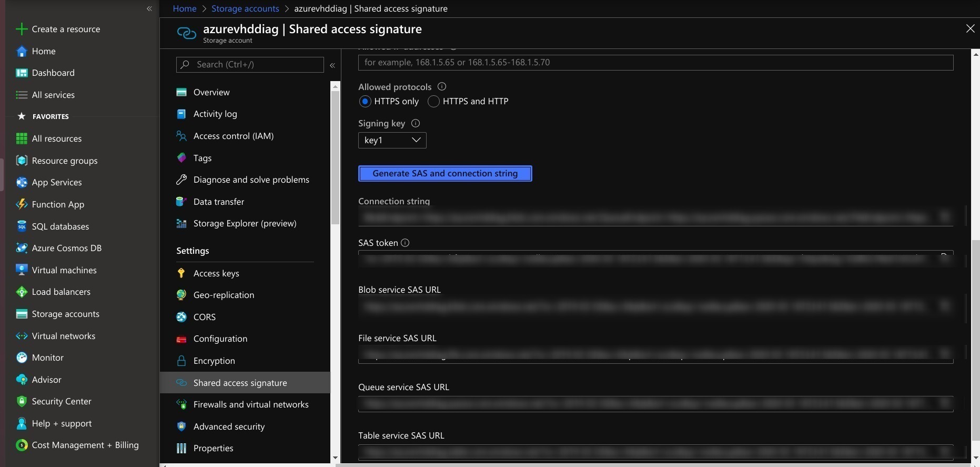This screenshot has height=467, width=980.
Task: Click info icon next to SAS token
Action: [x=405, y=243]
